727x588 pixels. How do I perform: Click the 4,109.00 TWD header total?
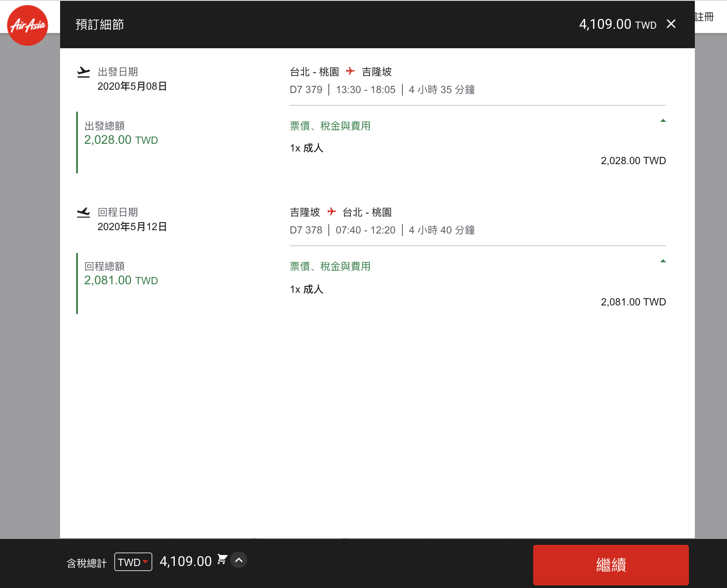pos(617,25)
